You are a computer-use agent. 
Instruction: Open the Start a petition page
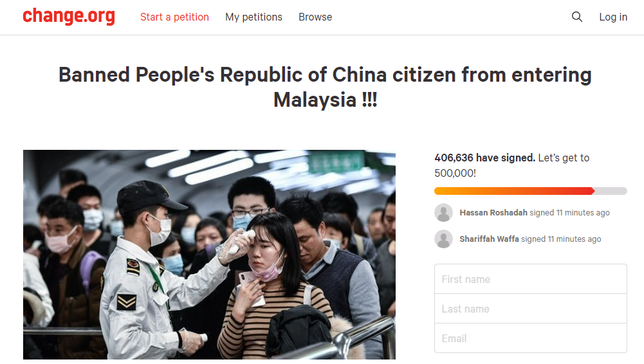coord(174,17)
